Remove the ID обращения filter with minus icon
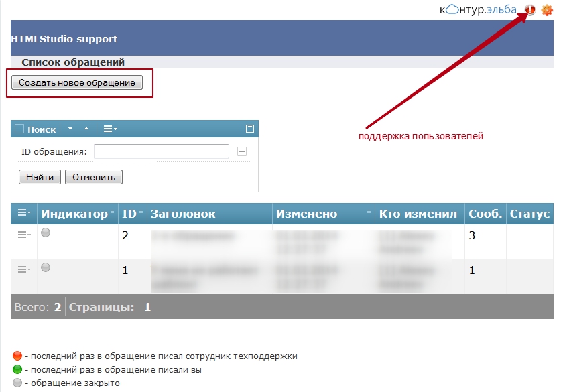Screen dimensions: 563x392 [x=242, y=151]
